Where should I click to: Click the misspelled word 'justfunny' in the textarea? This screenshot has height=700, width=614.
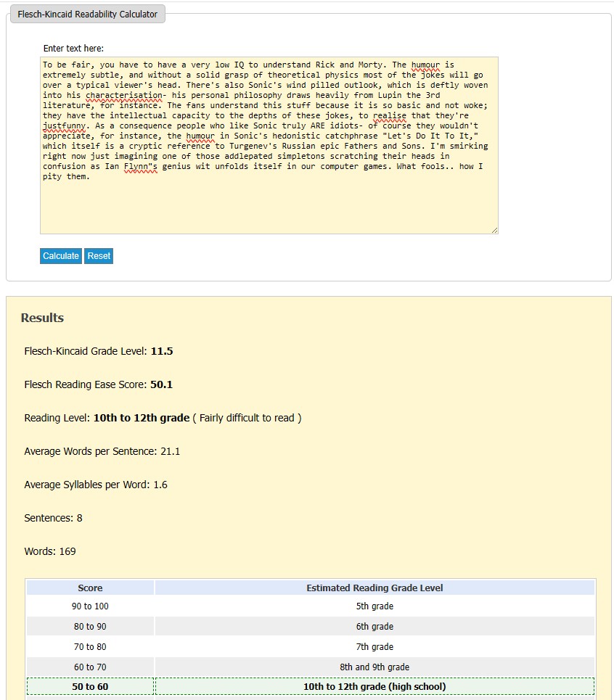click(x=64, y=125)
